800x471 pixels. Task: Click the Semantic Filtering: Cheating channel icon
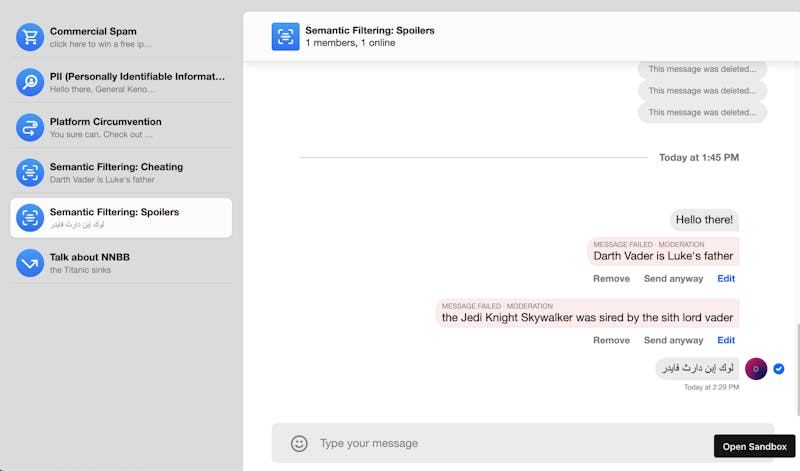pos(30,172)
